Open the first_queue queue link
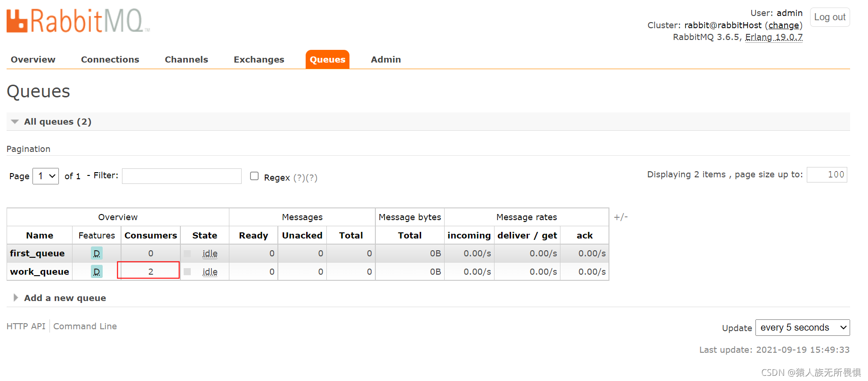868x381 pixels. [x=37, y=253]
